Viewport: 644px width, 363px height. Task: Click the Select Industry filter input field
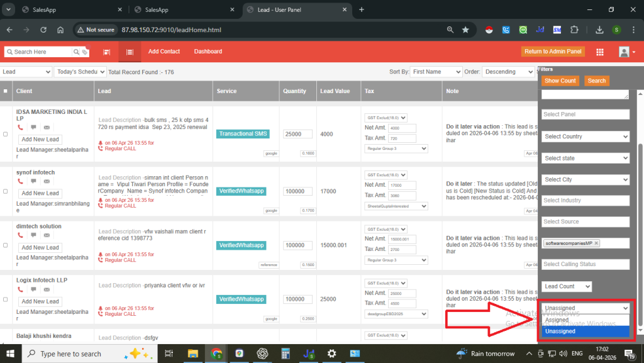click(x=586, y=201)
